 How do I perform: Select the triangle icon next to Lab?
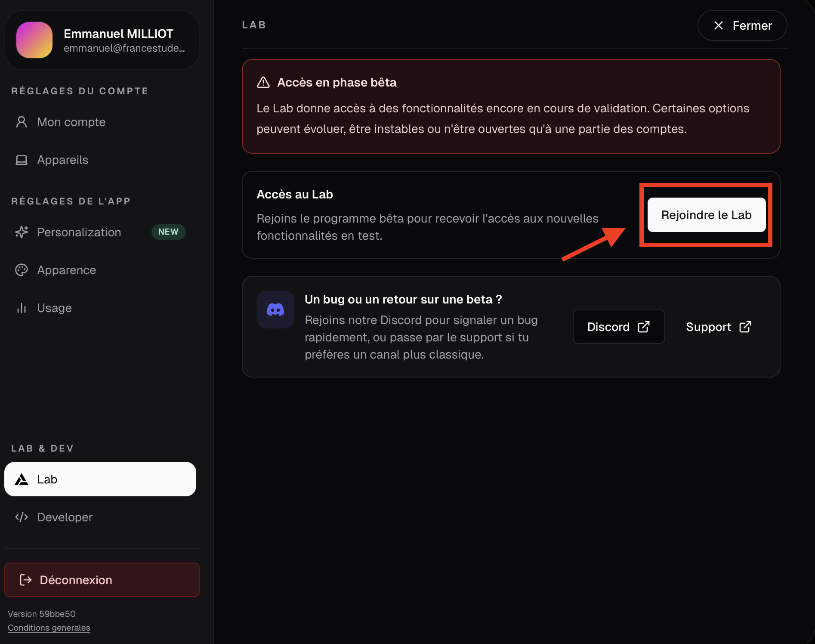(21, 479)
